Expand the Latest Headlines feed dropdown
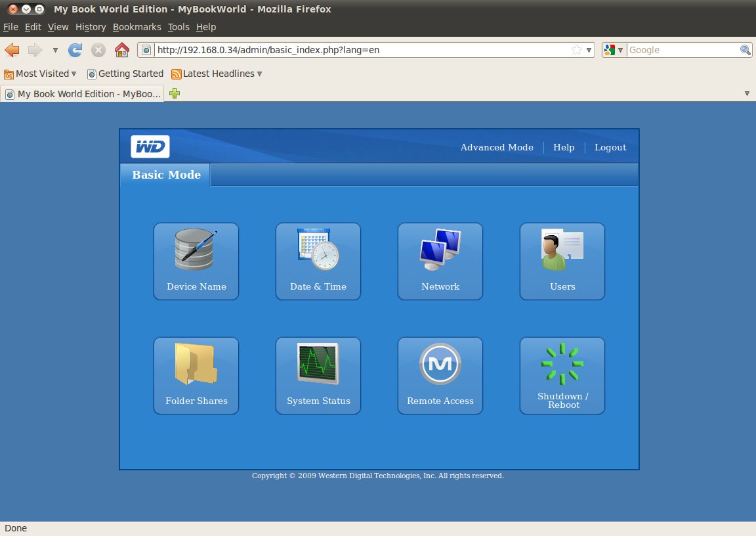Viewport: 756px width, 536px height. [217, 74]
